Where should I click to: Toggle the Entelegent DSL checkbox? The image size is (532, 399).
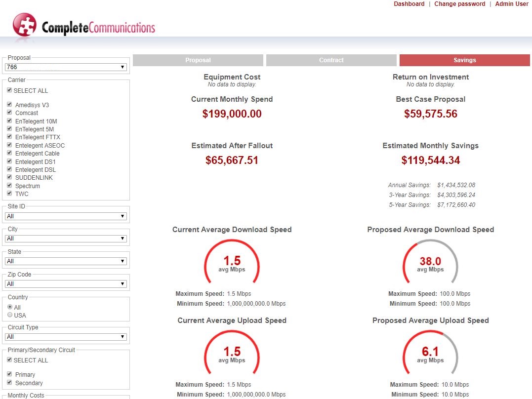tap(9, 169)
